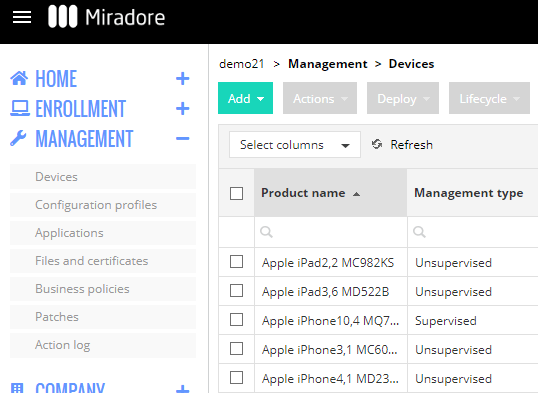Click the demo21 breadcrumb link
Viewport: 538px width, 393px height.
point(242,64)
